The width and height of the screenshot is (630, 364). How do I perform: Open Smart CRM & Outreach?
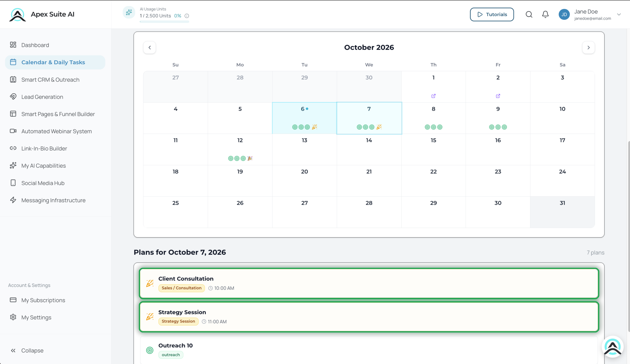[55, 80]
